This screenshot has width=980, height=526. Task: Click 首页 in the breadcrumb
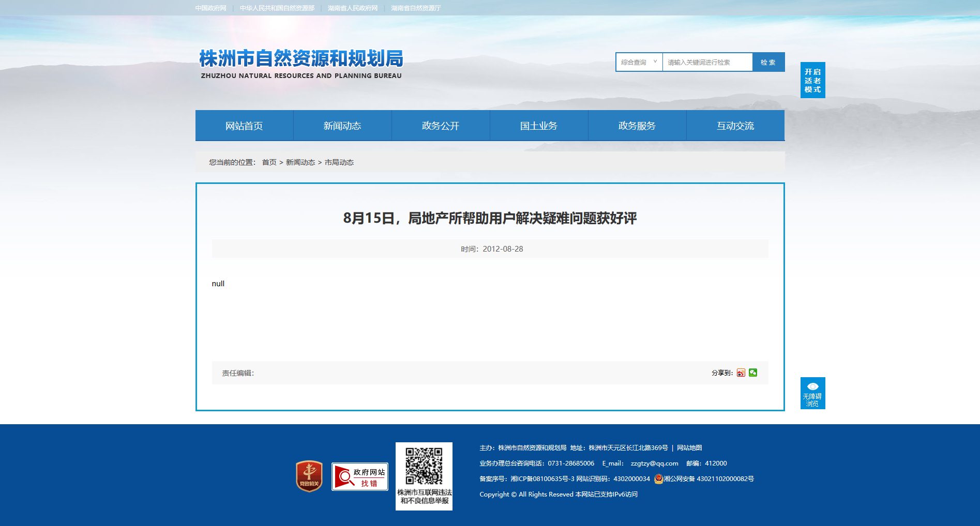pos(269,162)
